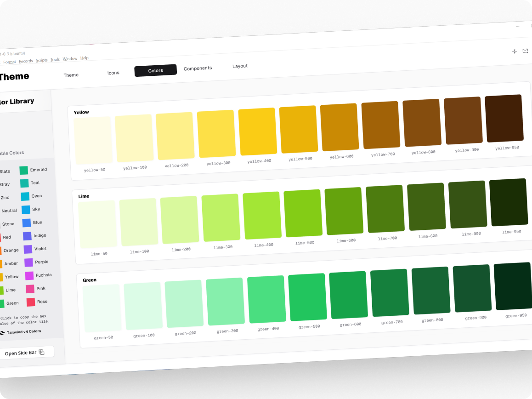Click the Tailwind v4 Colors link

[24, 331]
